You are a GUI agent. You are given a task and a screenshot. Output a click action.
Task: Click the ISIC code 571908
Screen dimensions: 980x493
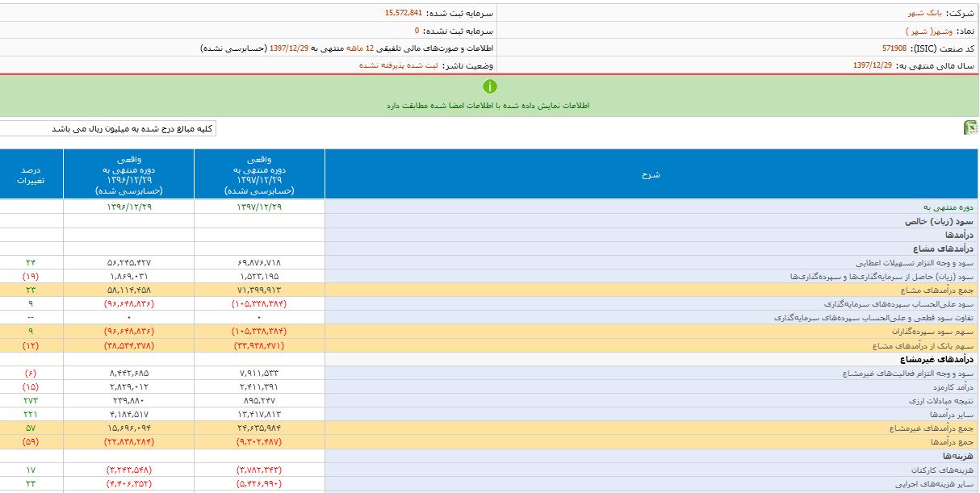[898, 48]
